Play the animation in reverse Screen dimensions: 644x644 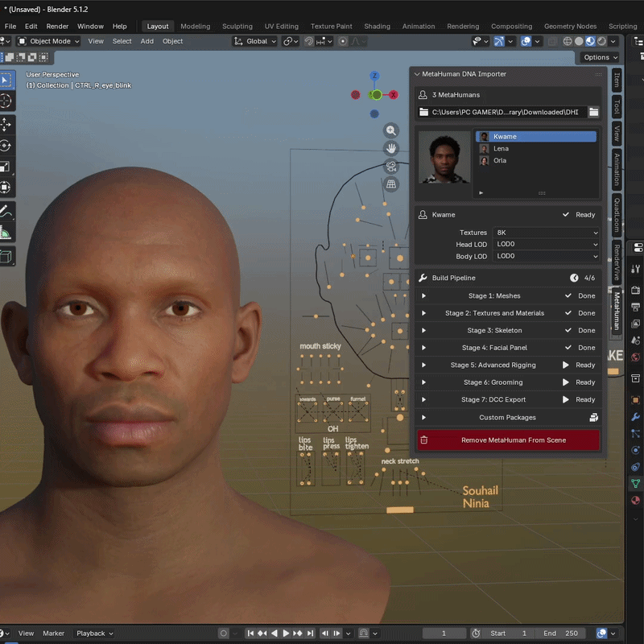(x=275, y=634)
